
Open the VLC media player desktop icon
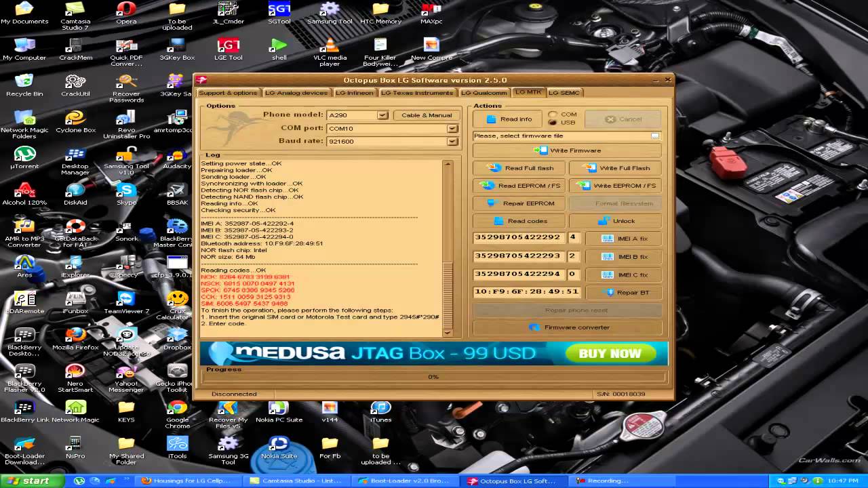(330, 53)
